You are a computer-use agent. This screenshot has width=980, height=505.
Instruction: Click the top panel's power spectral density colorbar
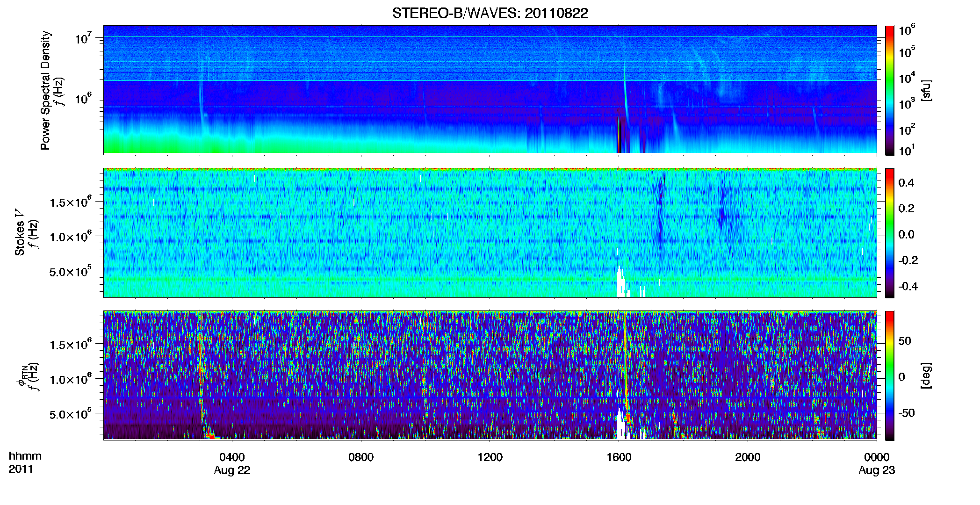(x=890, y=90)
